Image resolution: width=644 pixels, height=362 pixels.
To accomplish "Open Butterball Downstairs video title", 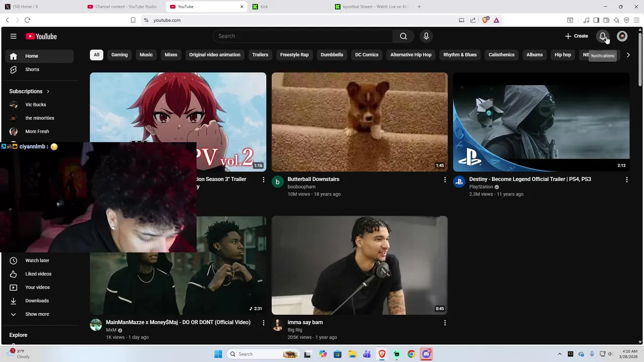I will 313,179.
